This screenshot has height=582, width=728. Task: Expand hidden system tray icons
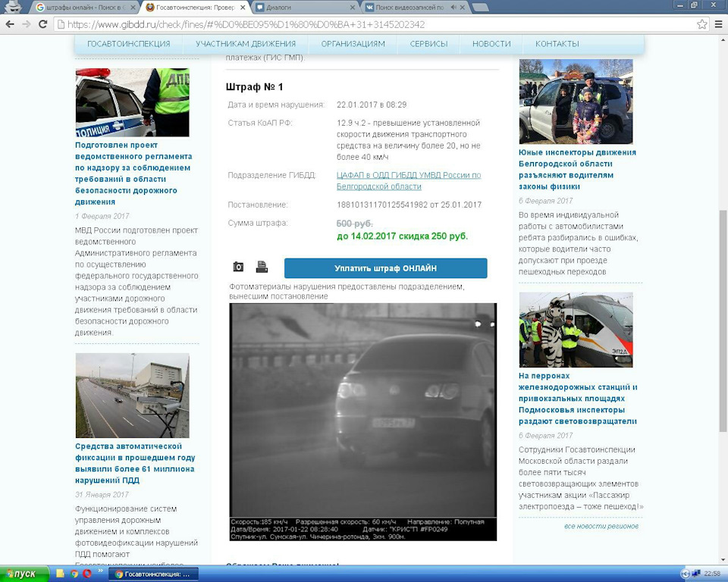pos(685,574)
